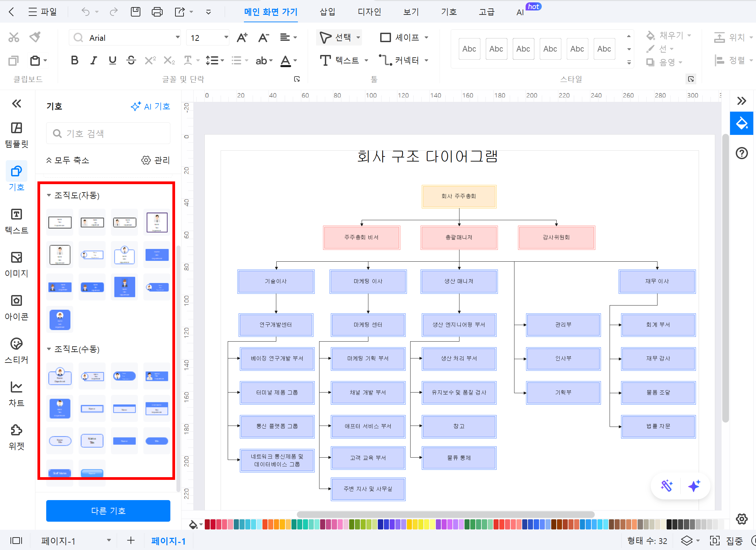
Task: Click the 기호 검색 search field
Action: tap(108, 134)
